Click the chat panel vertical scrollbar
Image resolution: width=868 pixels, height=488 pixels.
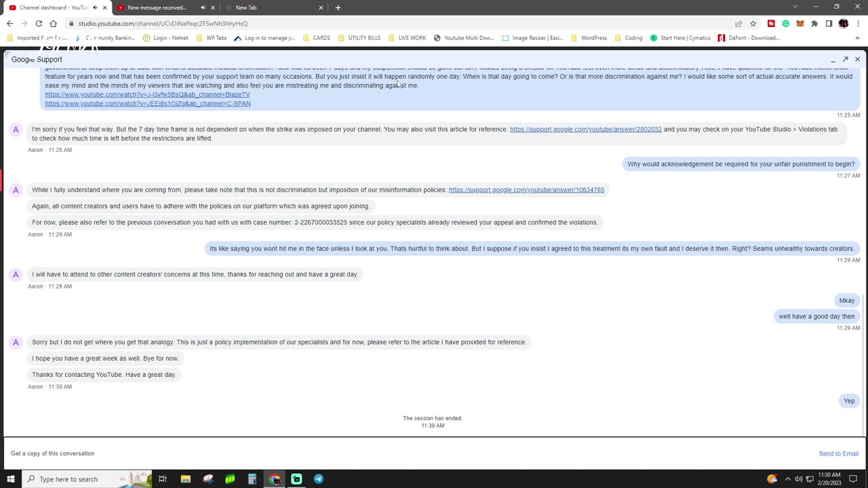[x=864, y=366]
